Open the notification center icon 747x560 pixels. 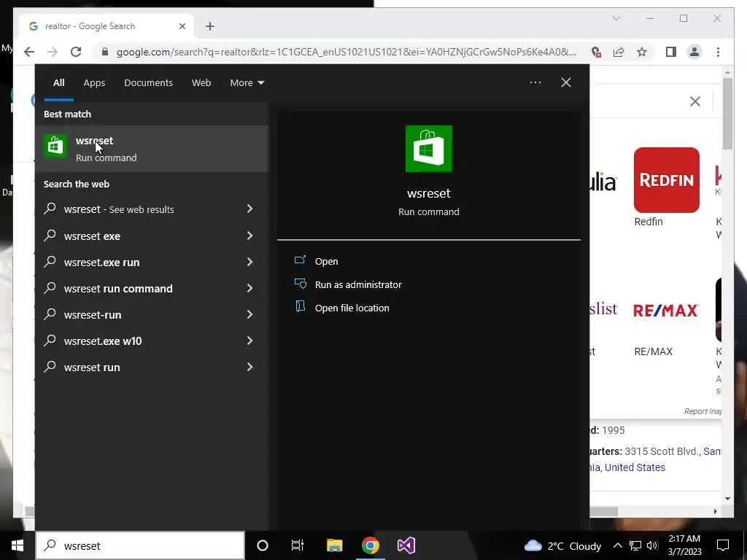tap(723, 545)
